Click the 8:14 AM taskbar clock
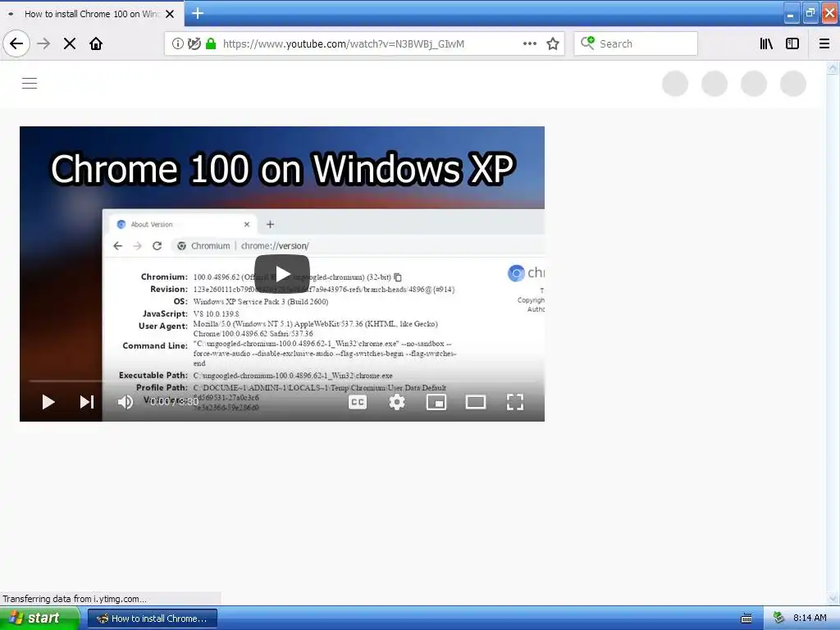The image size is (840, 630). [x=810, y=619]
